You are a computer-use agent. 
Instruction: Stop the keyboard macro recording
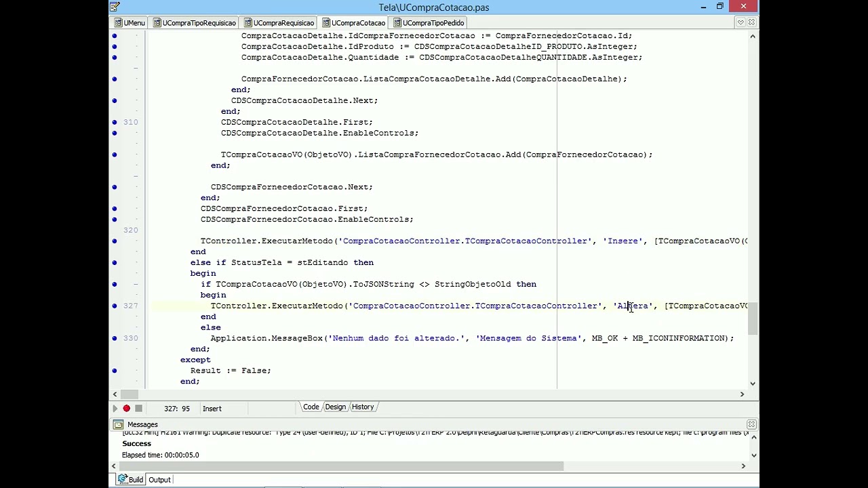tap(138, 409)
